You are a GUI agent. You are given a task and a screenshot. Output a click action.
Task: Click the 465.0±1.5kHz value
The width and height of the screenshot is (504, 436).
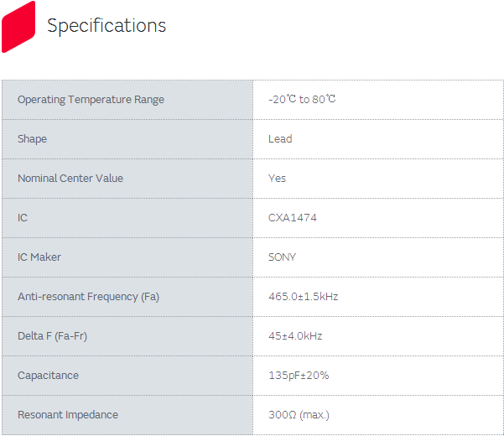303,297
